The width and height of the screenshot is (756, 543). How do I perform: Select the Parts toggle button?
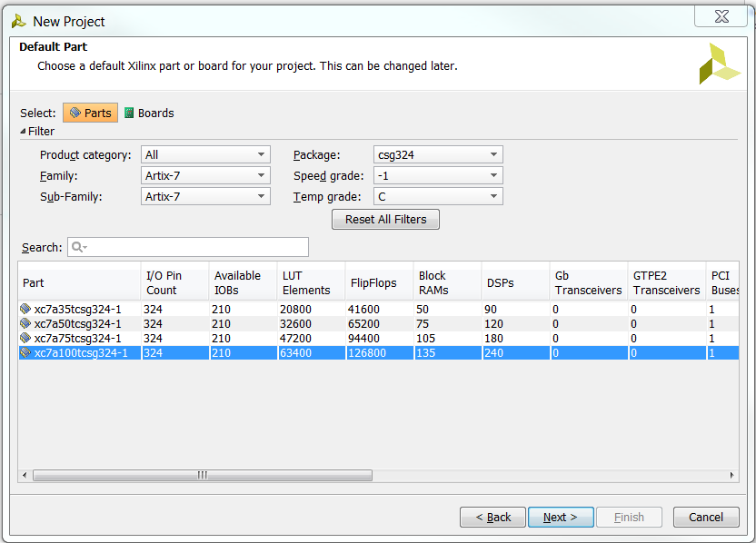point(90,113)
